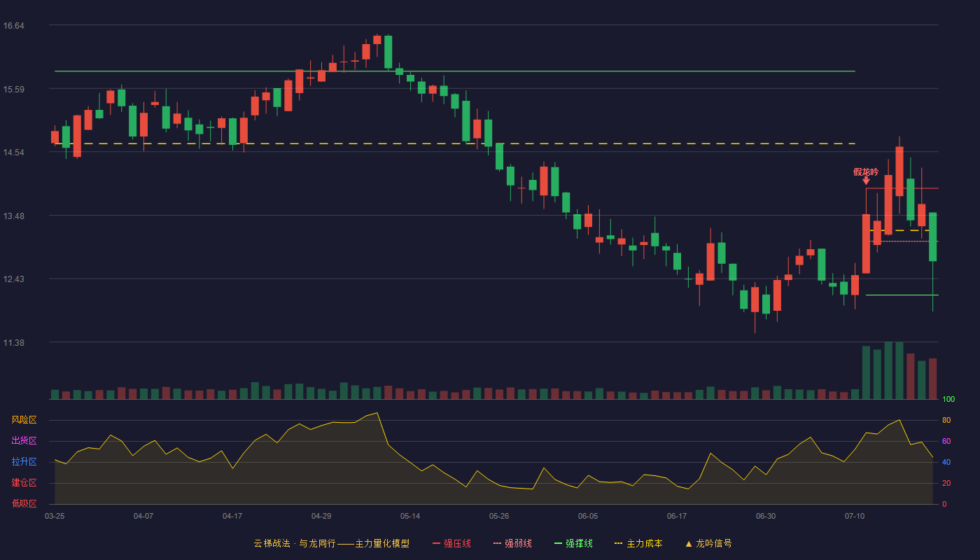Toggle the 强压线 legend series

coord(451,543)
